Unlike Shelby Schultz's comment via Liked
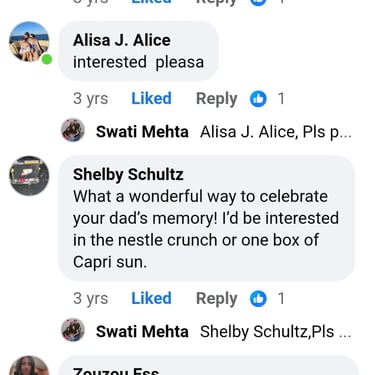Image resolution: width=375 pixels, height=375 pixels. point(151,298)
